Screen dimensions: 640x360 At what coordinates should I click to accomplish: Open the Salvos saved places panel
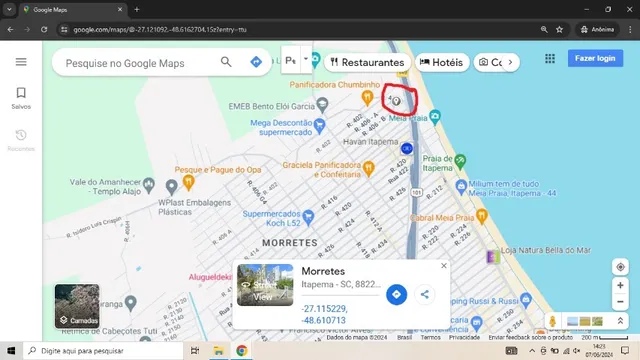point(21,98)
